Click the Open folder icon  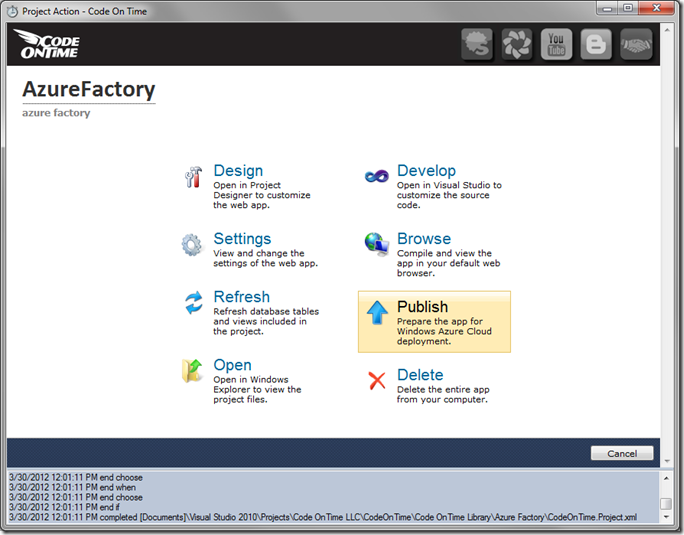(192, 371)
